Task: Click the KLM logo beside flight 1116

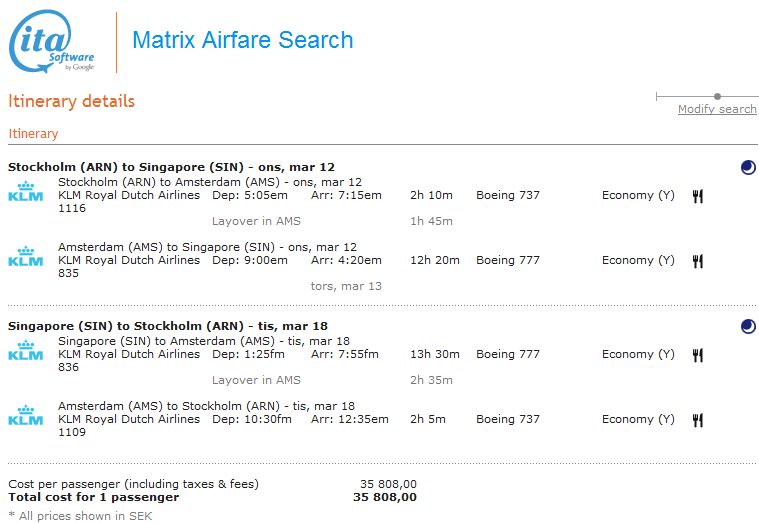Action: tap(26, 192)
